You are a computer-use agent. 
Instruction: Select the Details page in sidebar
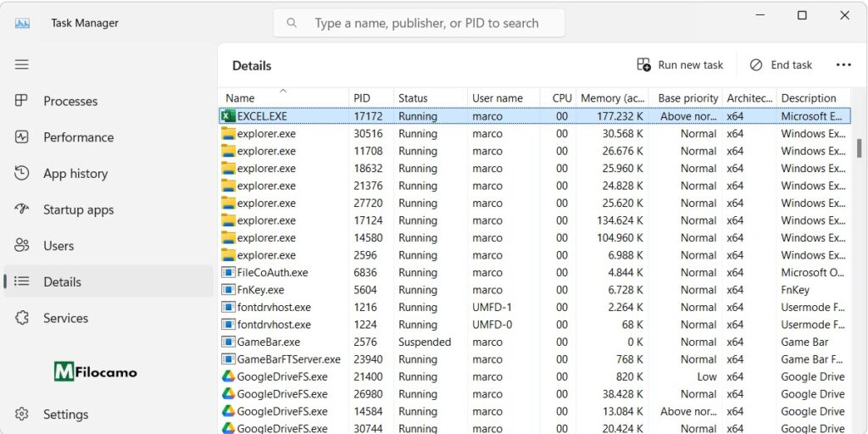pyautogui.click(x=108, y=281)
